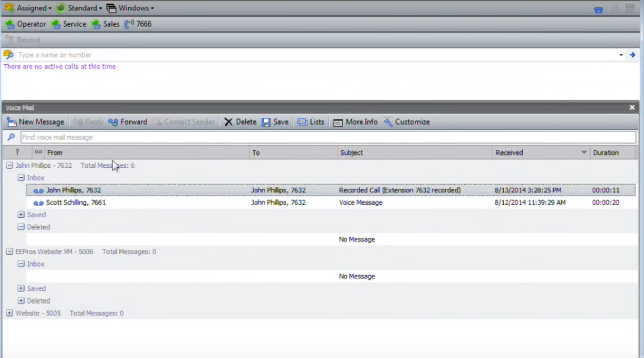644x358 pixels.
Task: Close the Voice Mail panel
Action: [x=632, y=107]
